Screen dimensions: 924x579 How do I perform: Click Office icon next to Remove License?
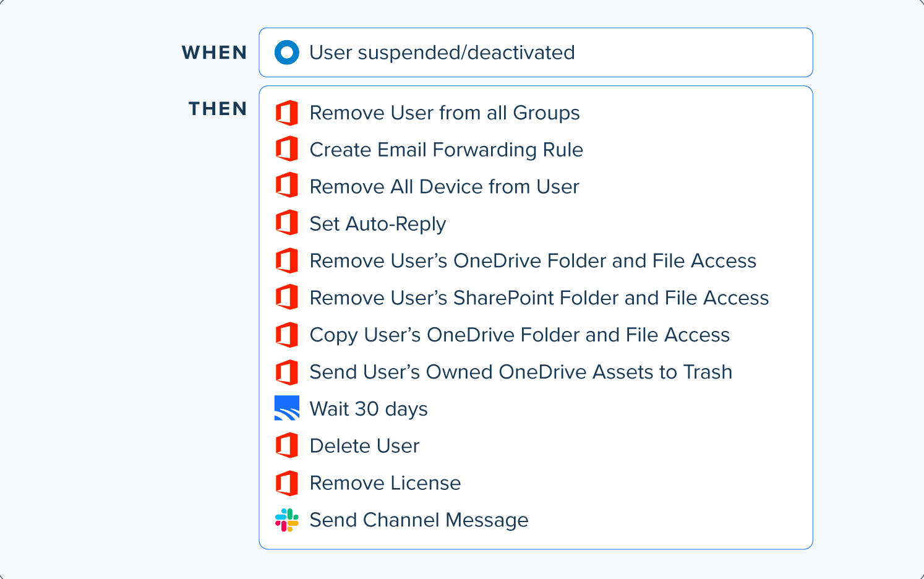(287, 483)
